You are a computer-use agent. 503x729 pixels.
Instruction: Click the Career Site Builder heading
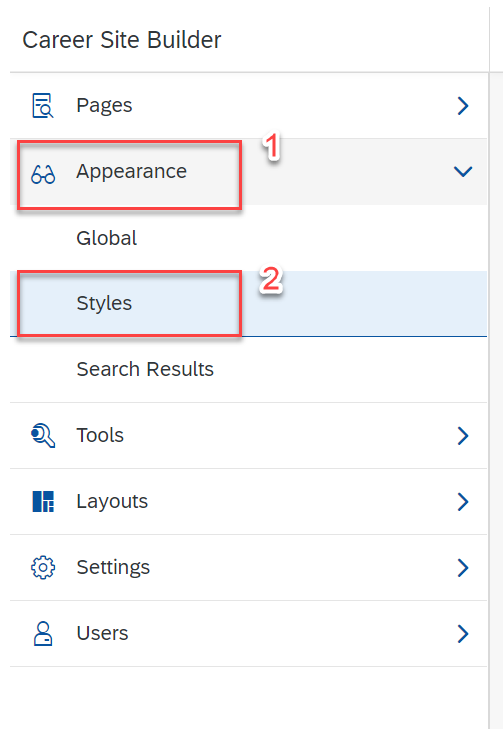pyautogui.click(x=122, y=40)
